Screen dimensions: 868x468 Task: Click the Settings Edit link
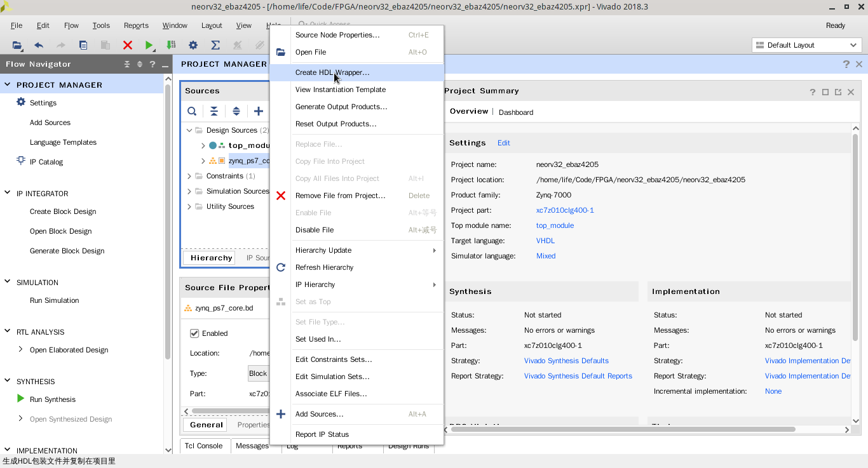pyautogui.click(x=504, y=143)
